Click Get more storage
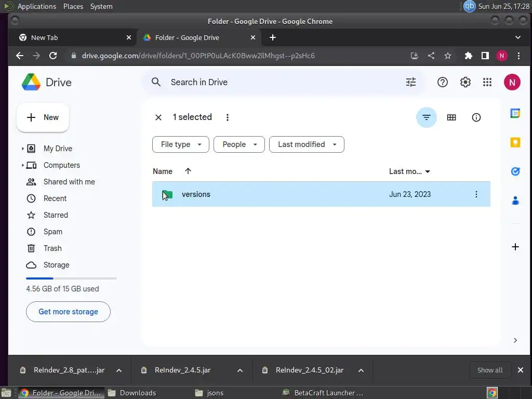This screenshot has height=399, width=532. [x=68, y=312]
